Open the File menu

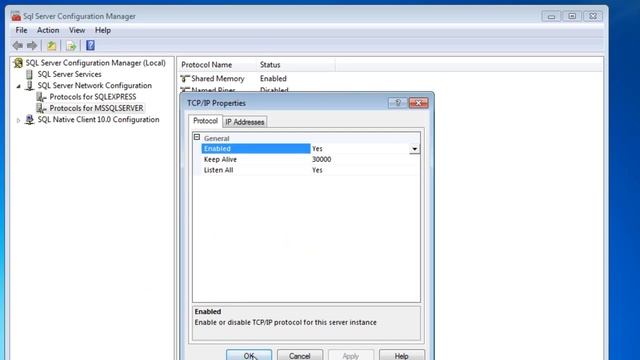point(21,30)
